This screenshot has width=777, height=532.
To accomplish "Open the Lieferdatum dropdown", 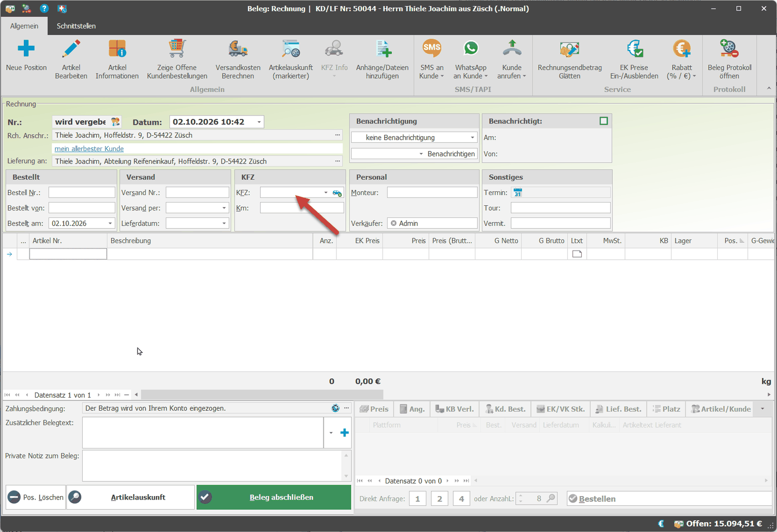I will (x=224, y=223).
